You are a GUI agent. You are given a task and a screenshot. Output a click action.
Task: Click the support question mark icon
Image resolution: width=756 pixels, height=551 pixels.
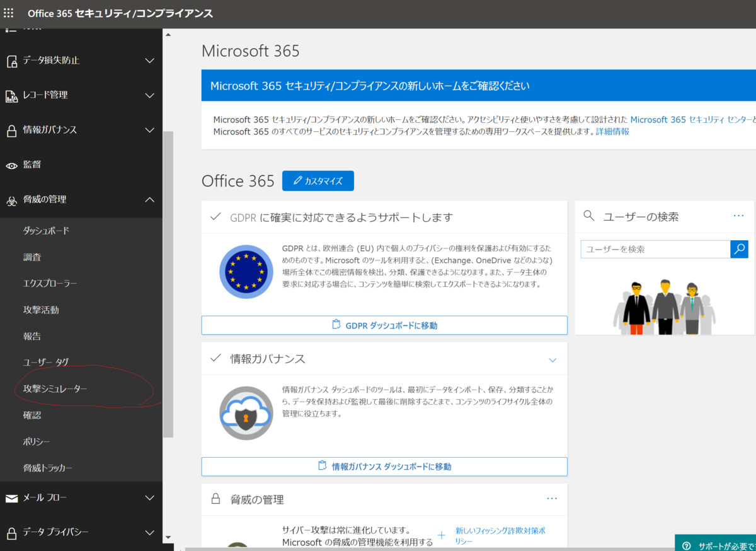[x=686, y=545]
